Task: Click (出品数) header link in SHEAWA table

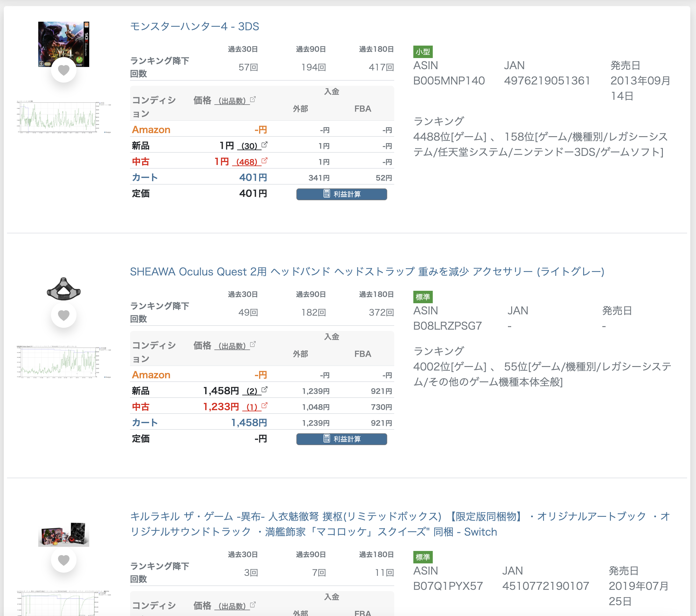Action: 232,346
